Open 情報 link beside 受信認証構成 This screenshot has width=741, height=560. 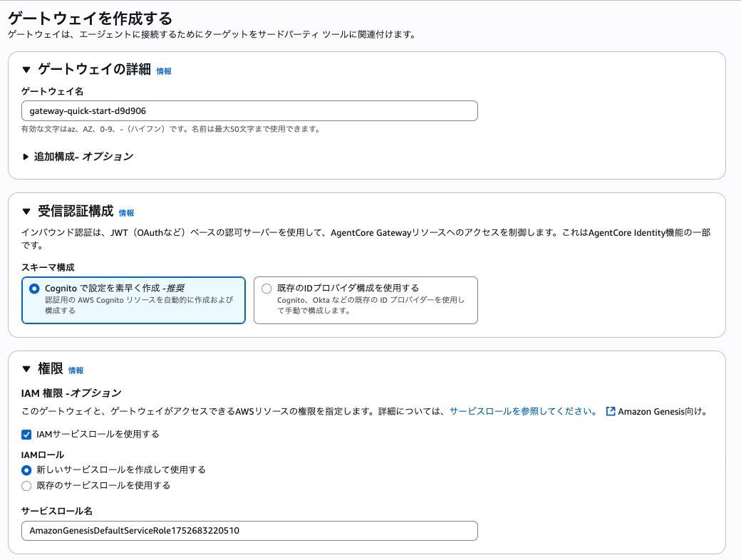click(127, 213)
